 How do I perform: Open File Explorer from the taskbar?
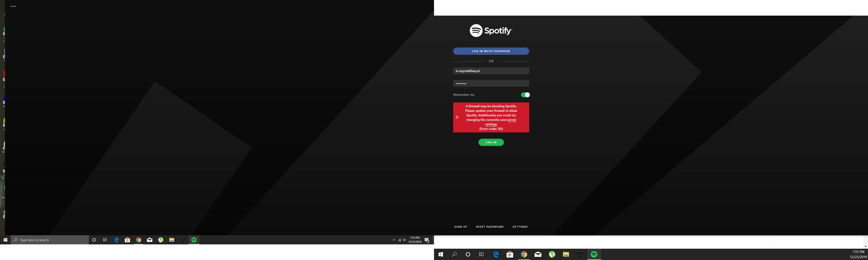172,240
